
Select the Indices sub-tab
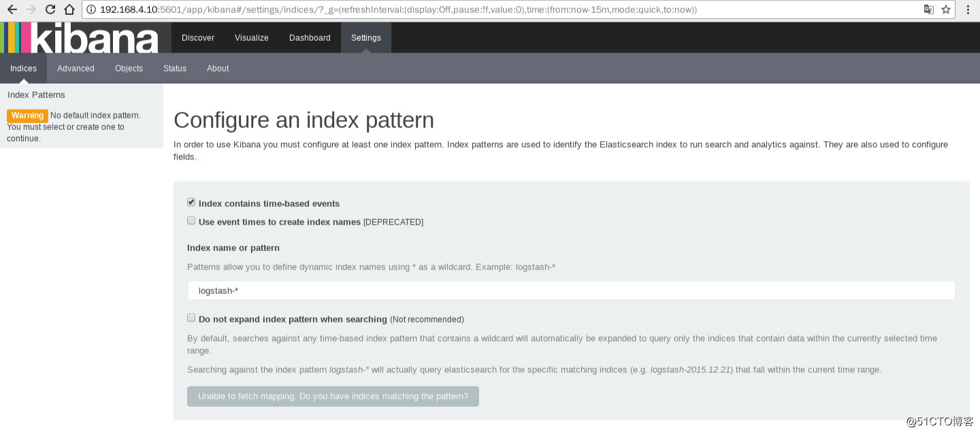pyautogui.click(x=23, y=68)
